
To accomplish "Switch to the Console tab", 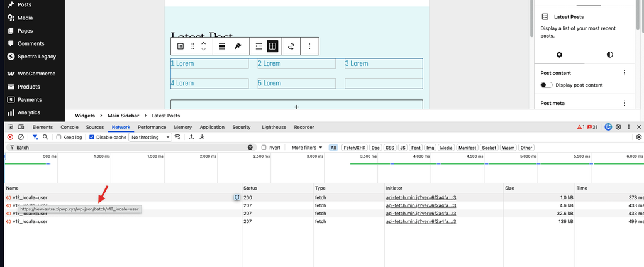I will pyautogui.click(x=69, y=127).
